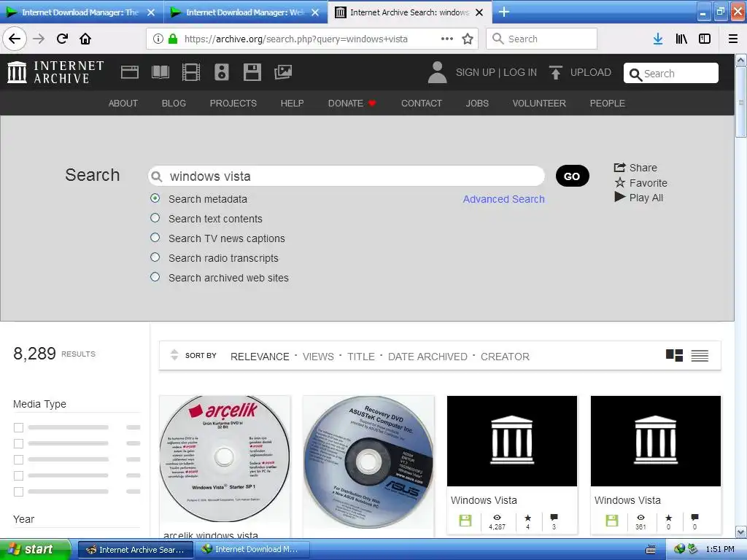The image size is (747, 560).
Task: Open the Software floppy disk icon
Action: click(252, 72)
